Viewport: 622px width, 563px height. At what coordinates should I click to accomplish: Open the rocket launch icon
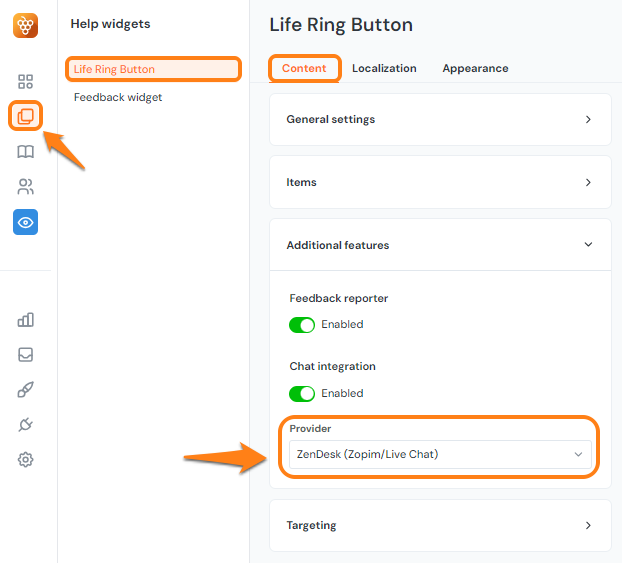point(26,390)
